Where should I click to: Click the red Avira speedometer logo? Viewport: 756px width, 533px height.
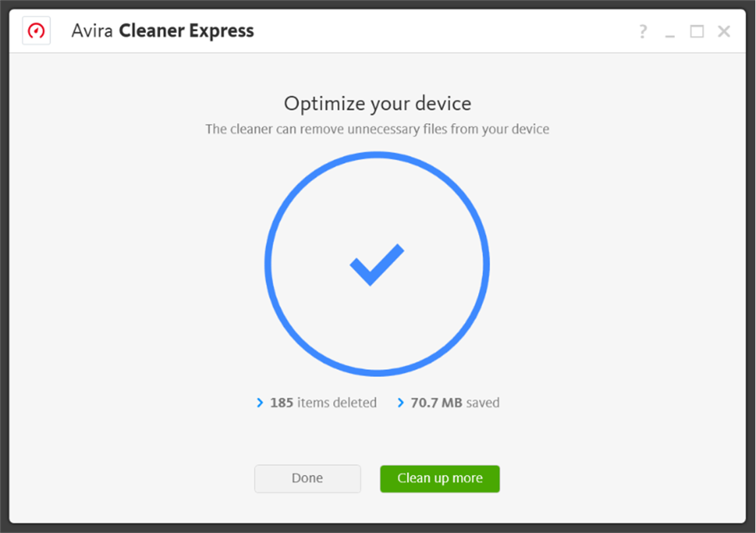36,31
